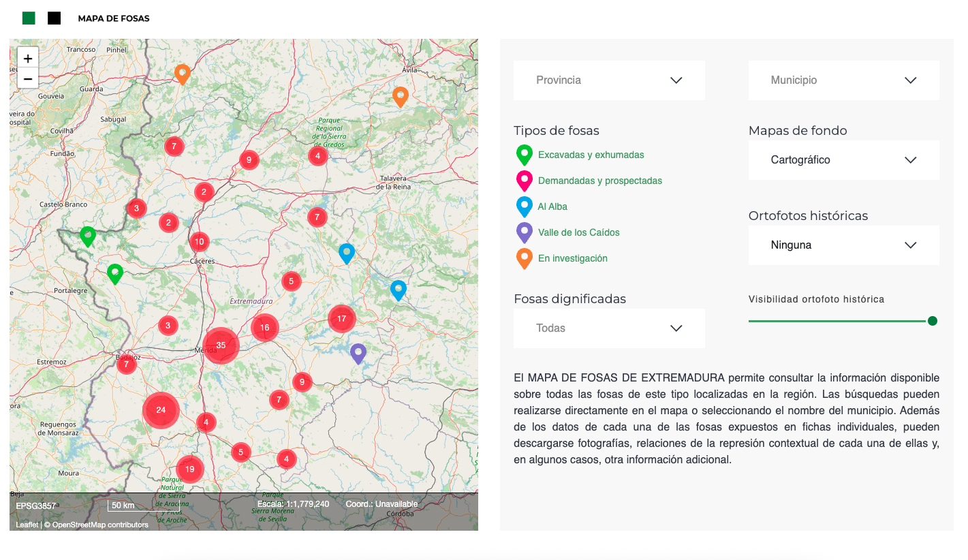968x560 pixels.
Task: Click the pink Demandadas y prospectadas legend pin
Action: tap(524, 179)
